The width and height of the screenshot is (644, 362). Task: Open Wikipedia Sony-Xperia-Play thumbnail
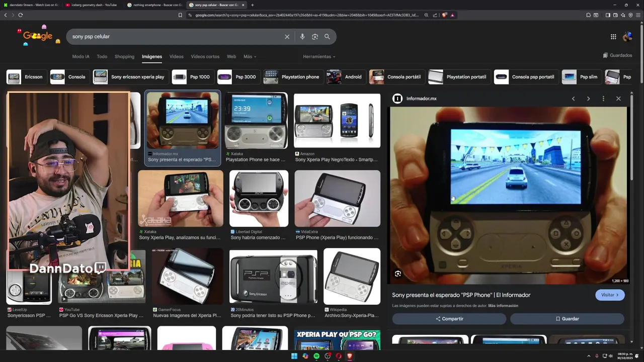tap(352, 276)
